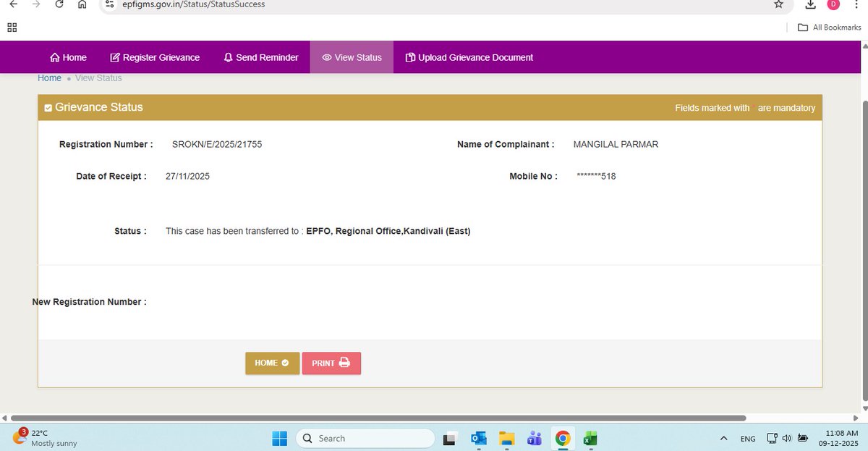Click the horizontal scrollbar thumb
Viewport: 868px width, 451px height.
[379, 418]
